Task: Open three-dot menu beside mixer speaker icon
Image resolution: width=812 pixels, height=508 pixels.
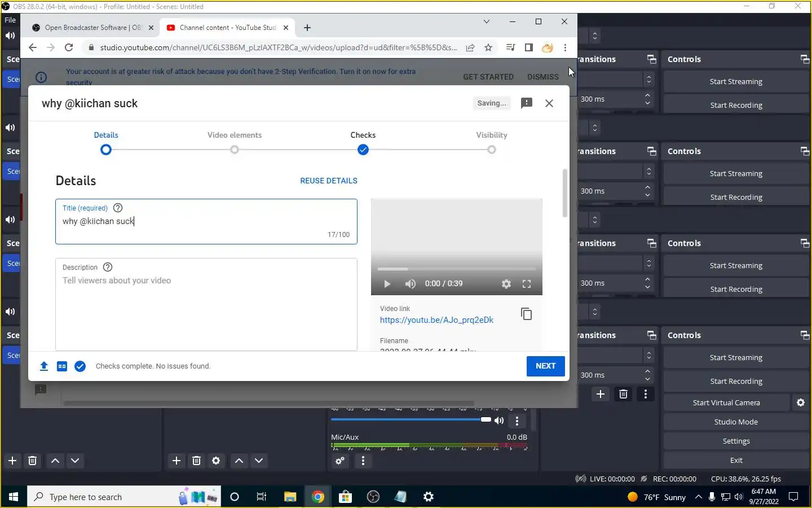Action: tap(517, 421)
